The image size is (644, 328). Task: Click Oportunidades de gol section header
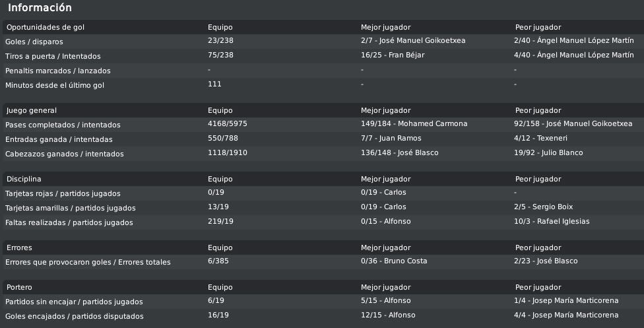(x=45, y=27)
